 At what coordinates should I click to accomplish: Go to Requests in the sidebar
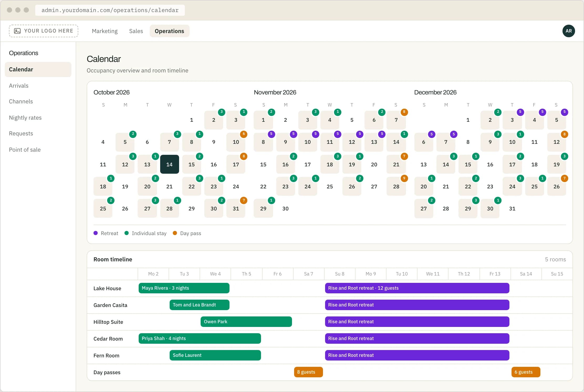pyautogui.click(x=21, y=134)
